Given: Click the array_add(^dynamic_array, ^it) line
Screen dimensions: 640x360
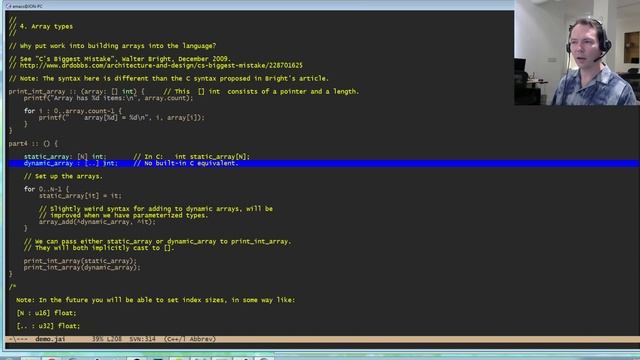Looking at the screenshot, I should coord(97,222).
